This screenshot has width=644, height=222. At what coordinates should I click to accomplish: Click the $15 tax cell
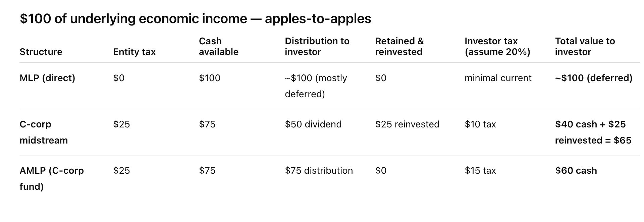pos(480,170)
